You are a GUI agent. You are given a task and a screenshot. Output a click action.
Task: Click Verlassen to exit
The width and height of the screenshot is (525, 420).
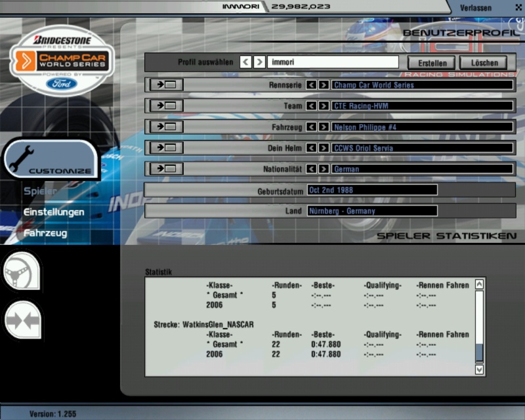pyautogui.click(x=476, y=7)
